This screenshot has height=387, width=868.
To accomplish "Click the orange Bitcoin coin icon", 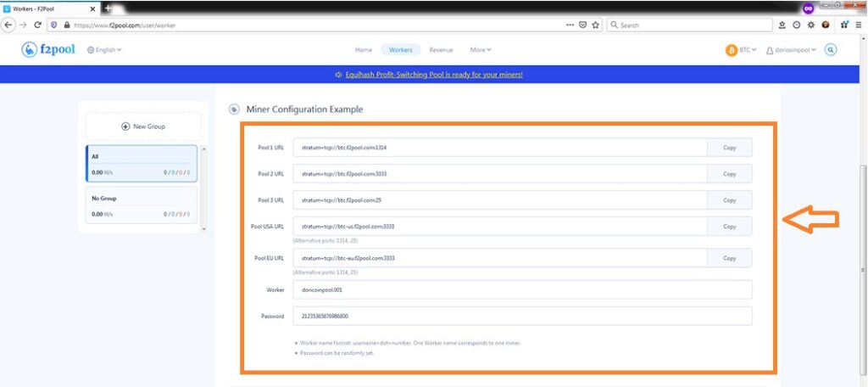I will click(732, 50).
